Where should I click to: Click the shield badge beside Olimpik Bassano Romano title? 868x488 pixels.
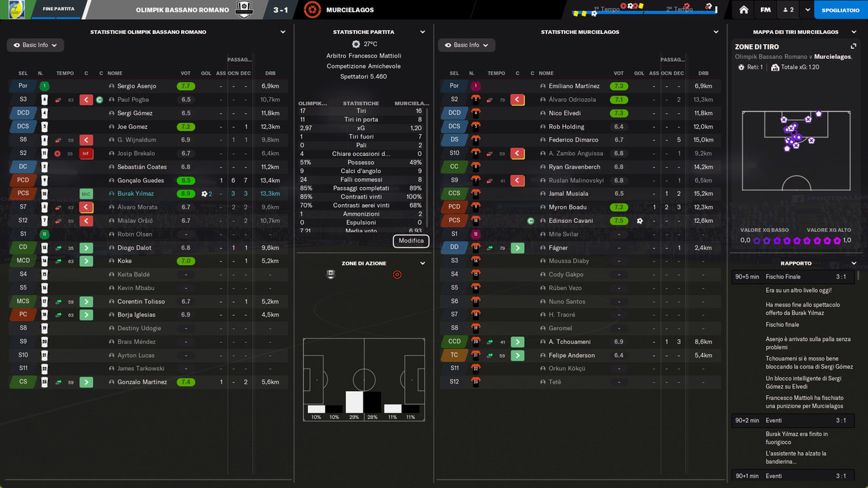coord(244,9)
